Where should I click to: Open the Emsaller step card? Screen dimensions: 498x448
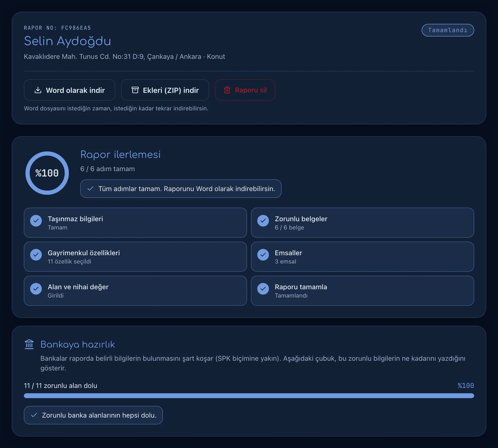(x=363, y=257)
